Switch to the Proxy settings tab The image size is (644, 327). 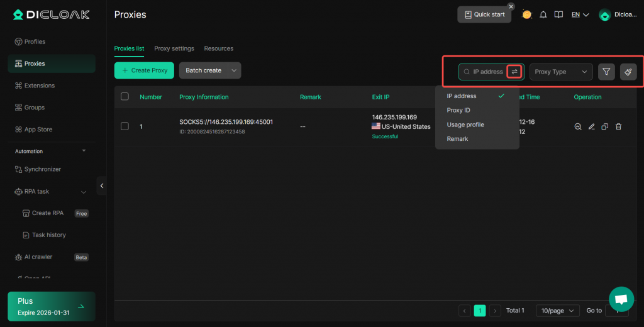click(174, 48)
